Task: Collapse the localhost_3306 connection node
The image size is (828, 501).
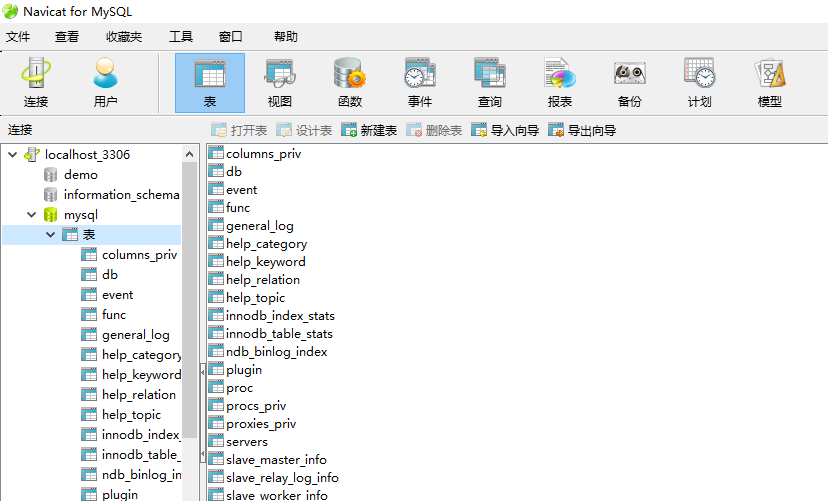Action: pos(13,155)
